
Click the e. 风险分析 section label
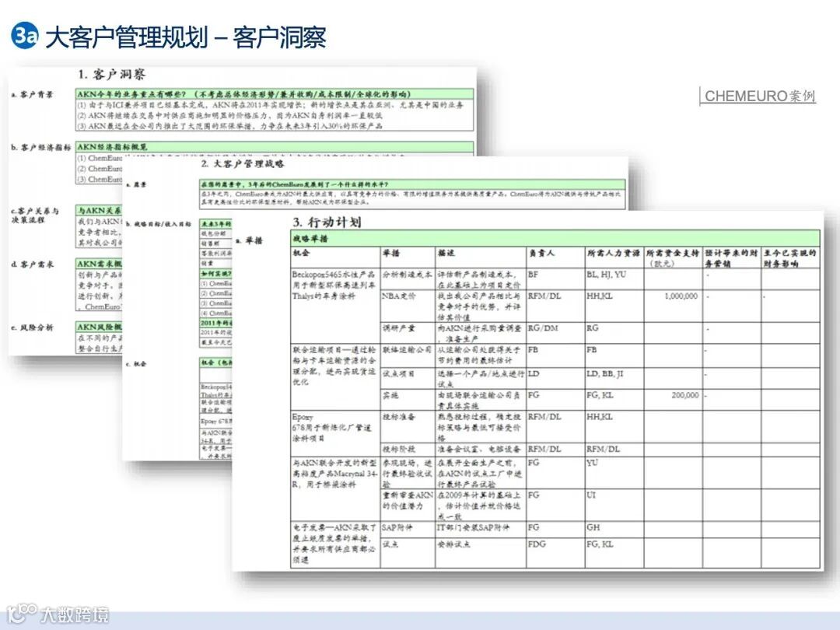coord(32,327)
